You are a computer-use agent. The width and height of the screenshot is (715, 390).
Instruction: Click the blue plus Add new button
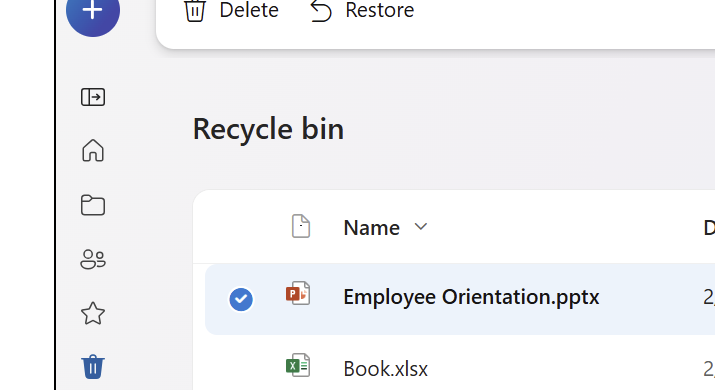pos(93,10)
